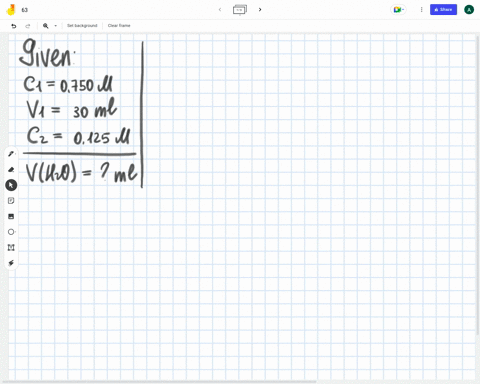The width and height of the screenshot is (480, 384).
Task: Select the Eraser tool
Action: (11, 169)
